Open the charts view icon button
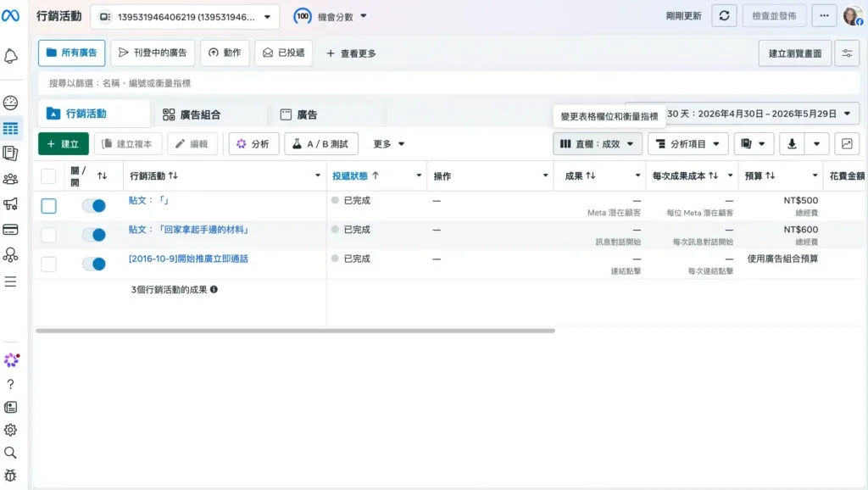Viewport: 868px width, 490px height. (847, 144)
